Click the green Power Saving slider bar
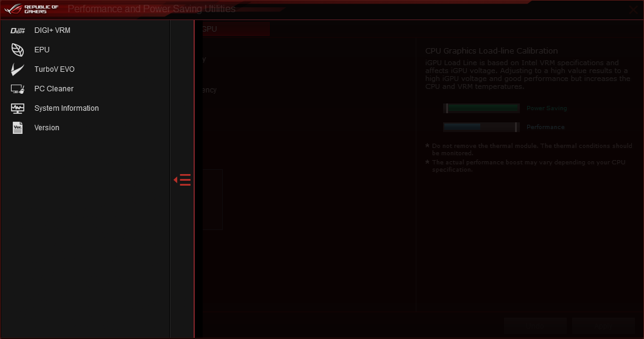The height and width of the screenshot is (339, 644). (x=481, y=108)
